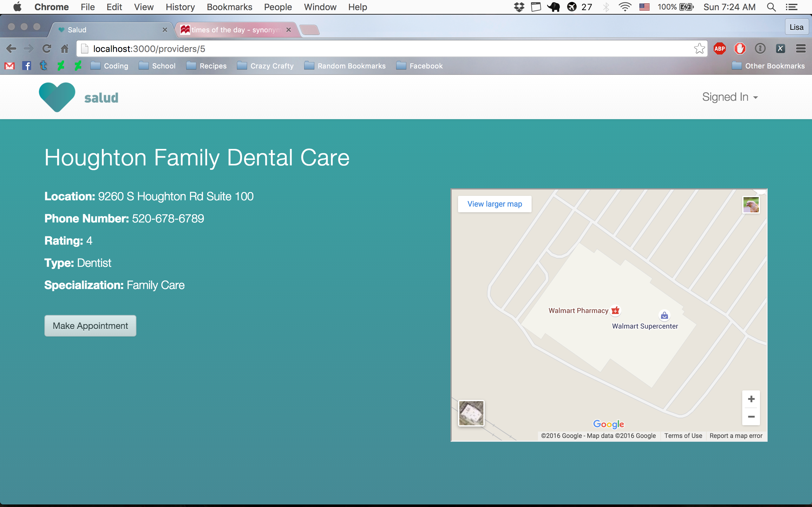
Task: Switch to the times of the day tab
Action: click(x=235, y=30)
